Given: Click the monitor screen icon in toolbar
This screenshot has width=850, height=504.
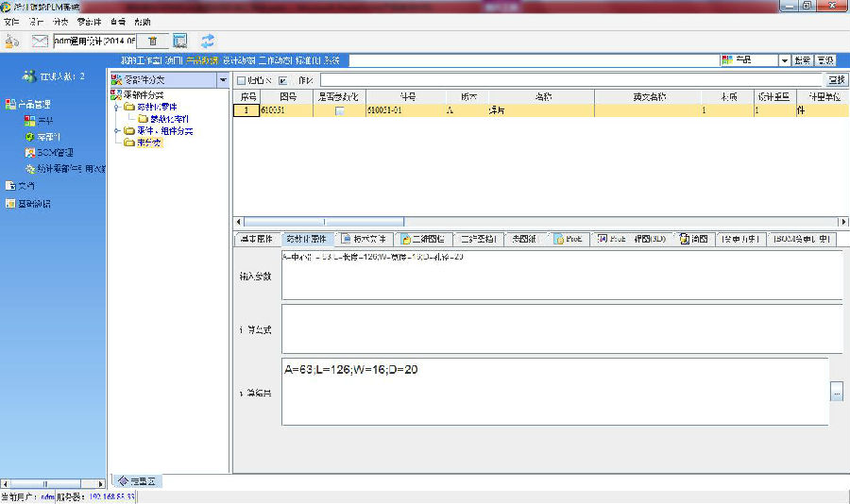Looking at the screenshot, I should tap(180, 41).
